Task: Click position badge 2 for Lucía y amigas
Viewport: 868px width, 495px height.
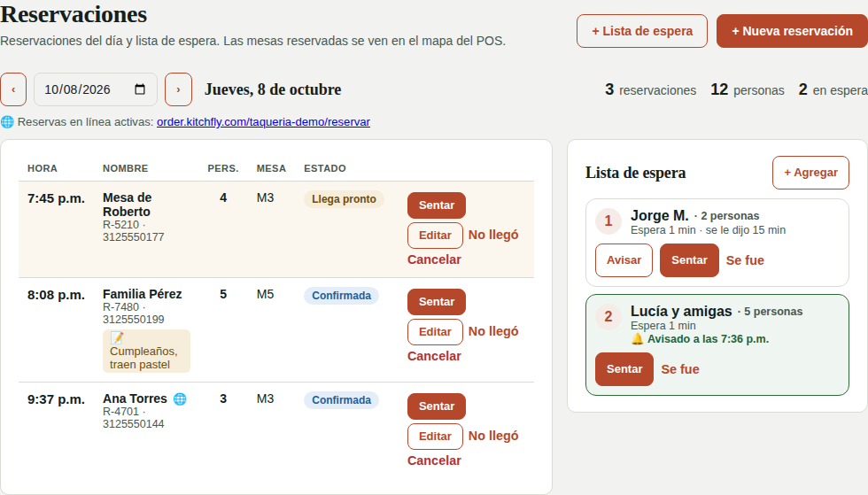Action: (x=608, y=317)
